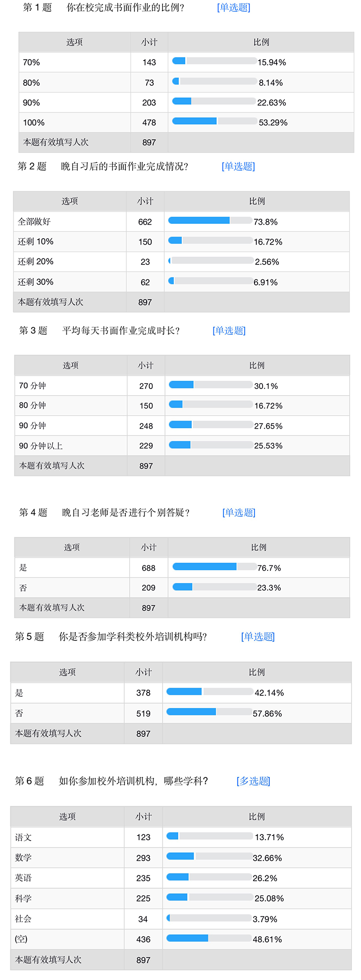Image resolution: width=361 pixels, height=980 pixels.
Task: Click the 小计 column header in question 1
Action: tap(149, 42)
